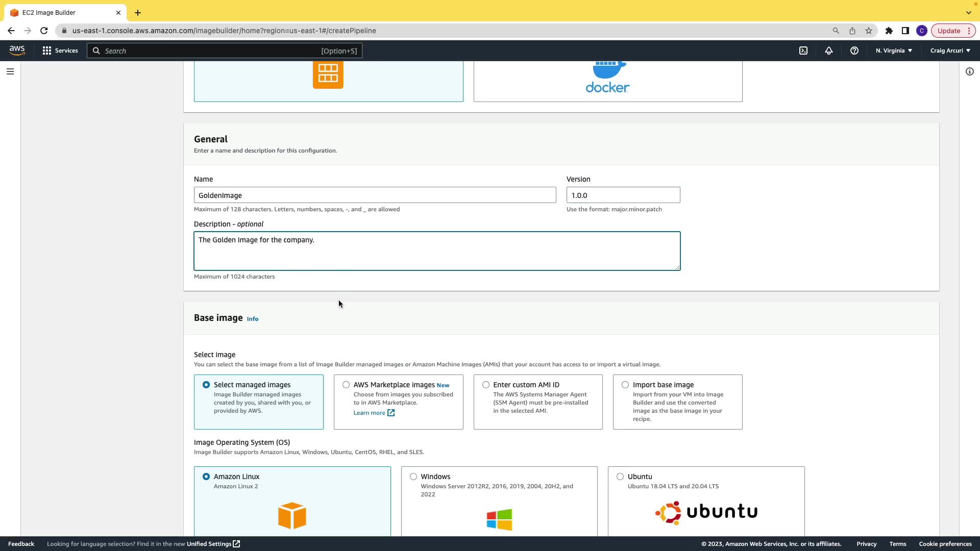
Task: Select Ubuntu as image OS
Action: pyautogui.click(x=620, y=477)
